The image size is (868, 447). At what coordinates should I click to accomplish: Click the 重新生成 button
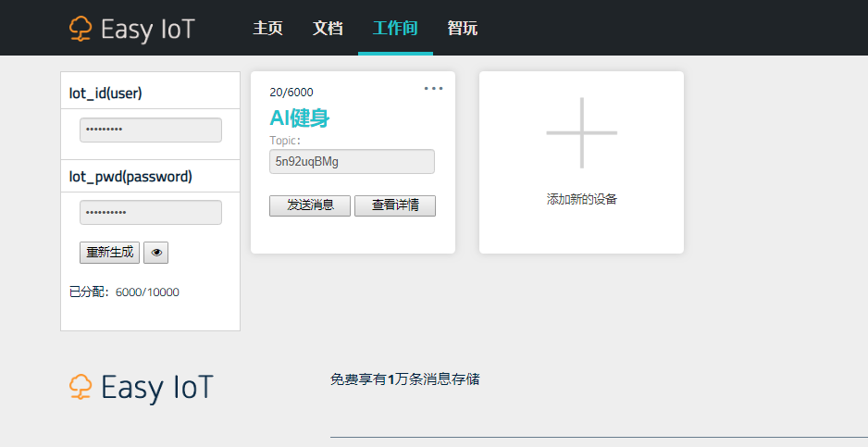point(109,253)
